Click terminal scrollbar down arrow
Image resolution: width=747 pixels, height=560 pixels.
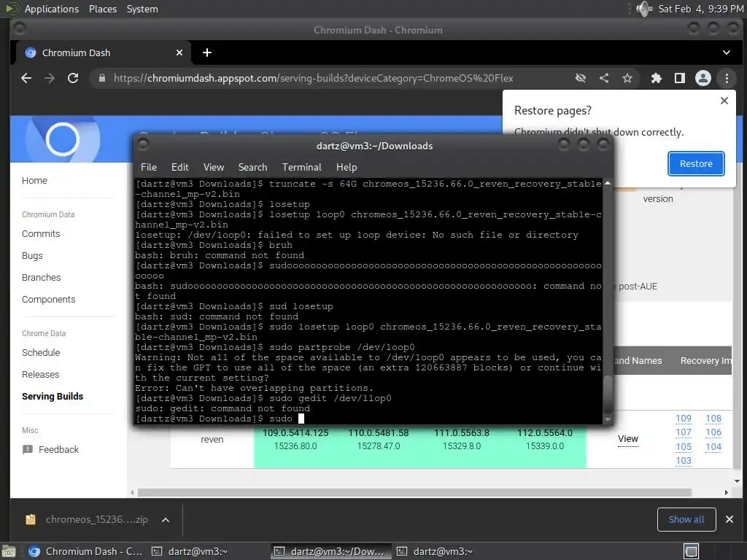pos(608,419)
